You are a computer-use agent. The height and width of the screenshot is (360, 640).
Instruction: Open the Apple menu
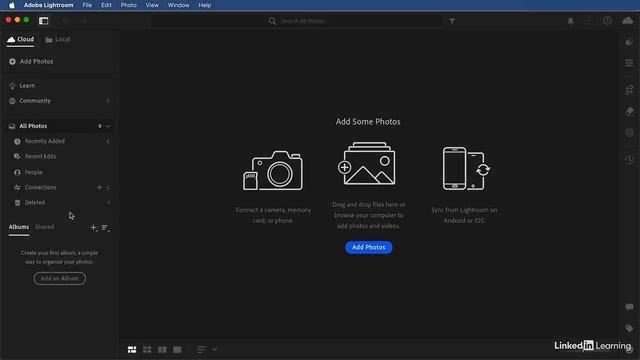pyautogui.click(x=11, y=5)
